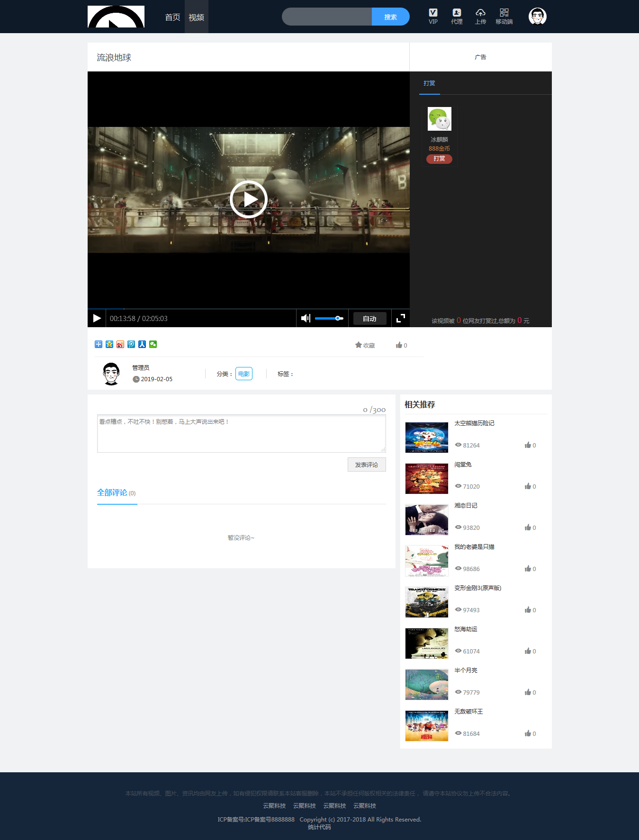Enter fullscreen with the expand icon
The width and height of the screenshot is (639, 840).
401,318
